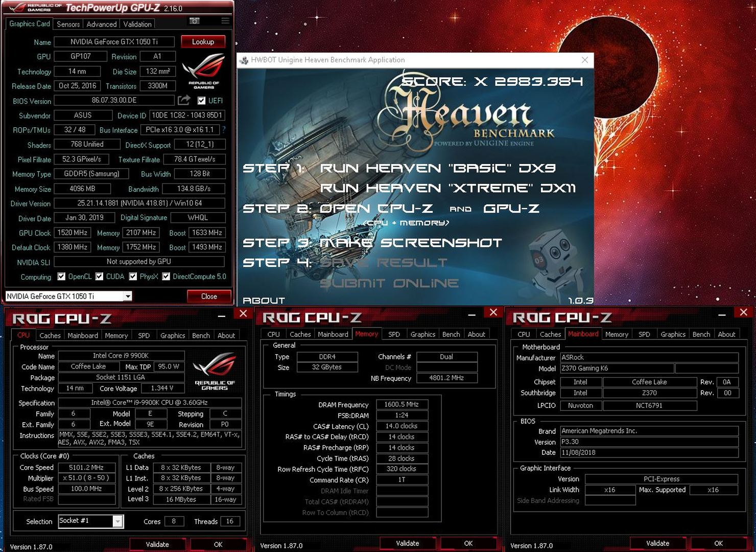
Task: Open SPD tab in CPU-Z Memory window
Action: click(x=394, y=334)
